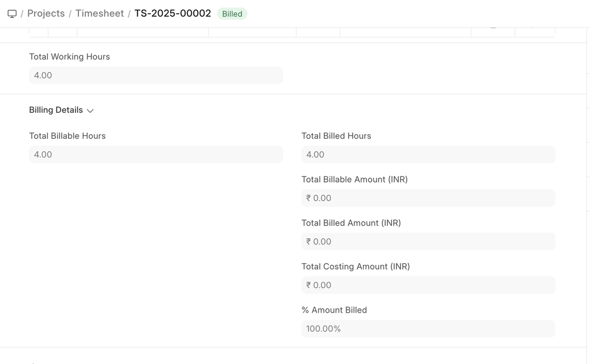Open the Projects breadcrumb link
590x364 pixels.
46,14
